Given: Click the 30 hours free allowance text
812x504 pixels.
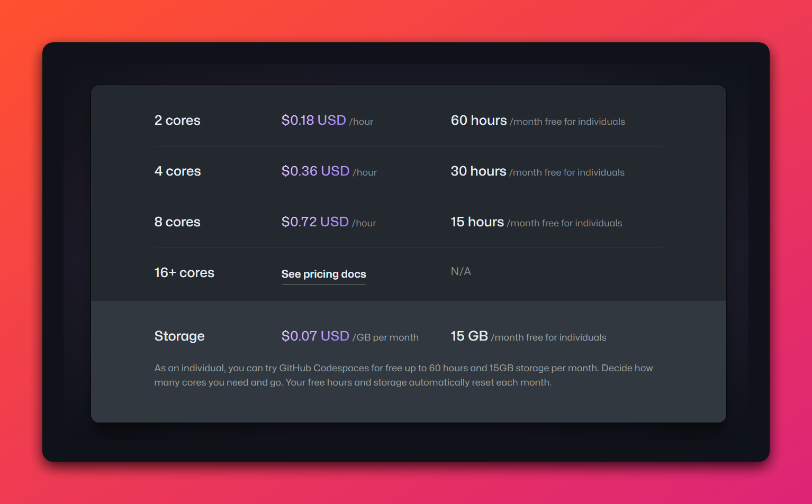Looking at the screenshot, I should click(x=478, y=171).
